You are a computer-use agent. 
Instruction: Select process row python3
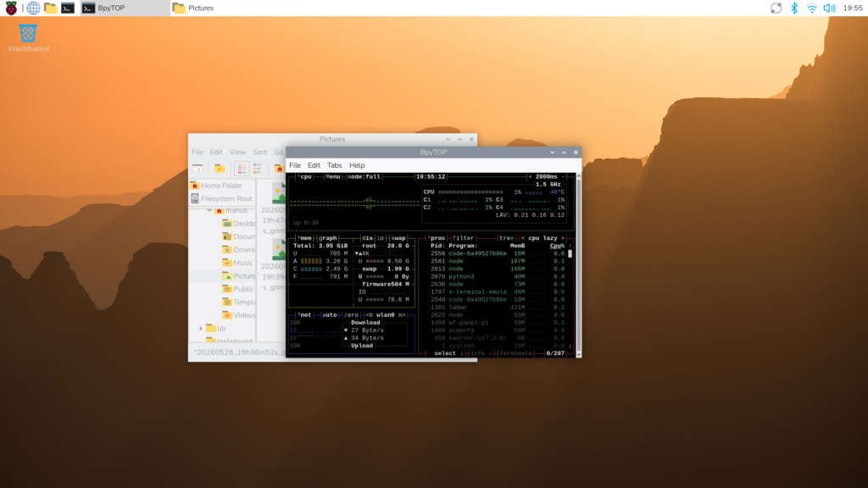[x=497, y=276]
